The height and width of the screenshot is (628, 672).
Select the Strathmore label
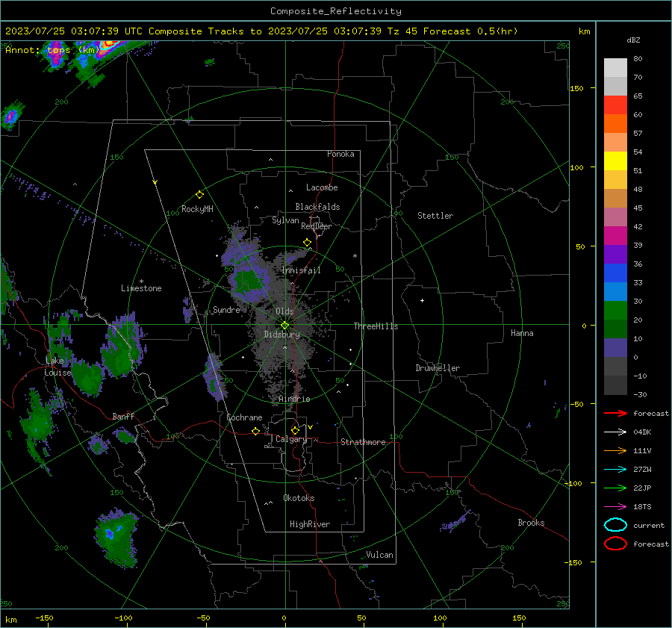tap(363, 442)
